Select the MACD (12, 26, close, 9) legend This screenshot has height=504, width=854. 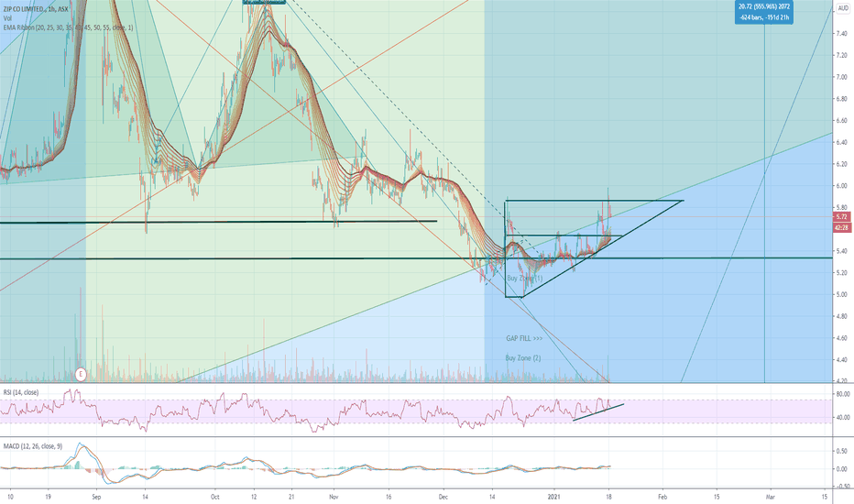click(x=33, y=446)
